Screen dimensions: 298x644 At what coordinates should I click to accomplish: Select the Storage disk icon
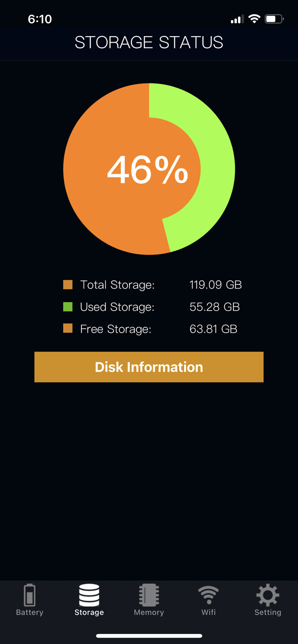(x=89, y=595)
